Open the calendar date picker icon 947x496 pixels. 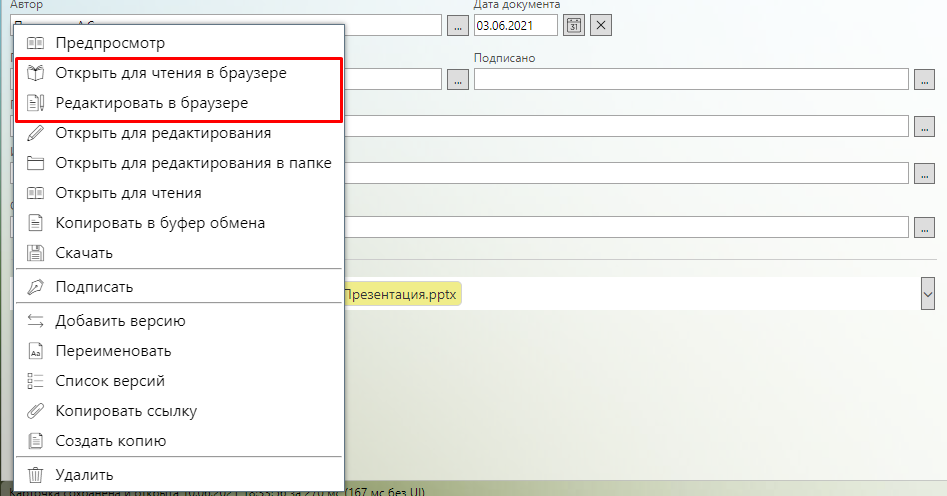(x=574, y=25)
